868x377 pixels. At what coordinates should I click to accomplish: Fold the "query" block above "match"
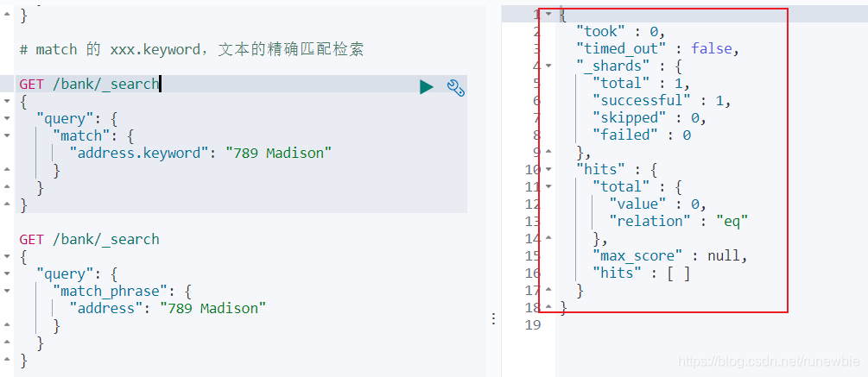pos(7,118)
